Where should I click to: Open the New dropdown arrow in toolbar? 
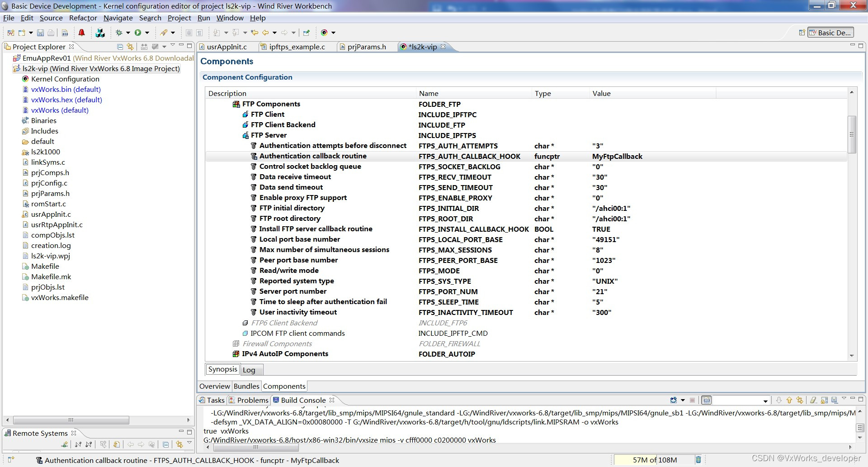pos(31,33)
